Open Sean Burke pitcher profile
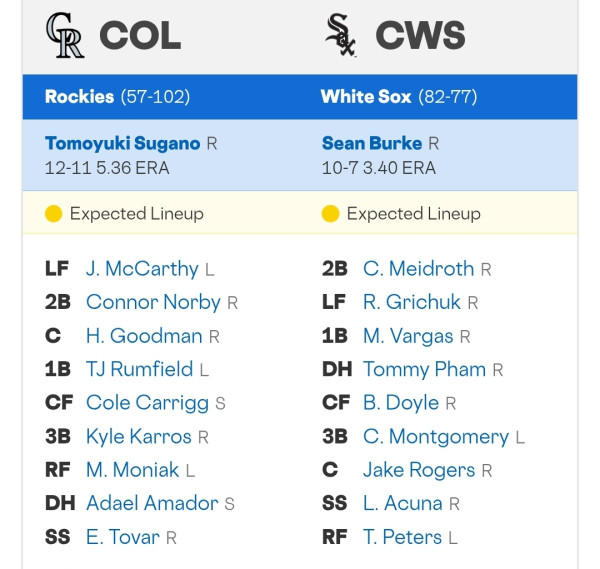600x569 pixels. (372, 143)
